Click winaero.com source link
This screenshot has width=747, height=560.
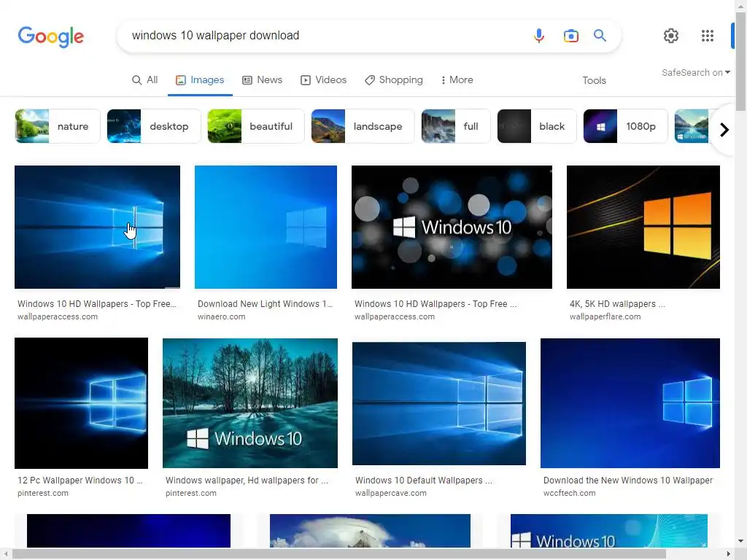222,316
